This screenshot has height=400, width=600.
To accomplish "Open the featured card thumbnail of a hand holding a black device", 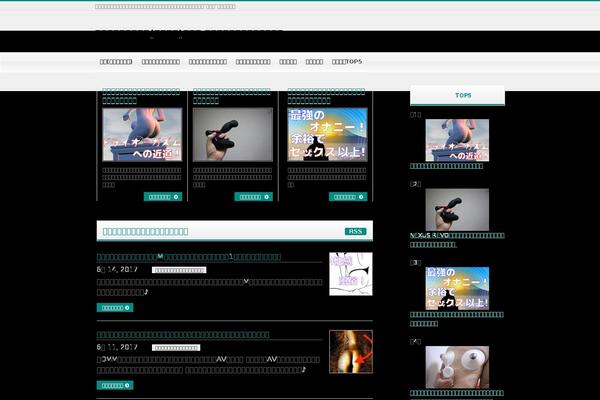I will 233,134.
